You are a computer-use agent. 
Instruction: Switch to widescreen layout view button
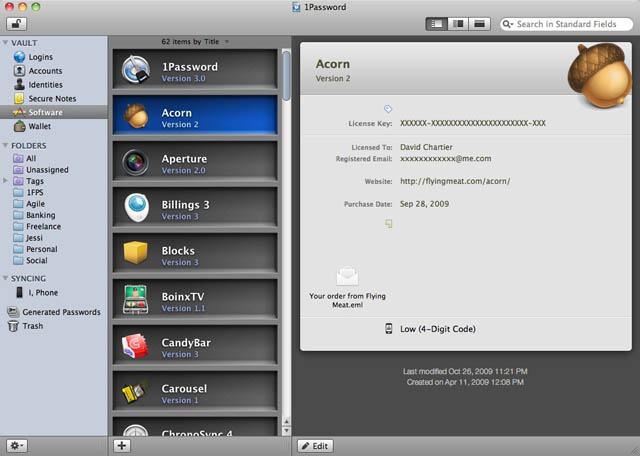pos(479,24)
